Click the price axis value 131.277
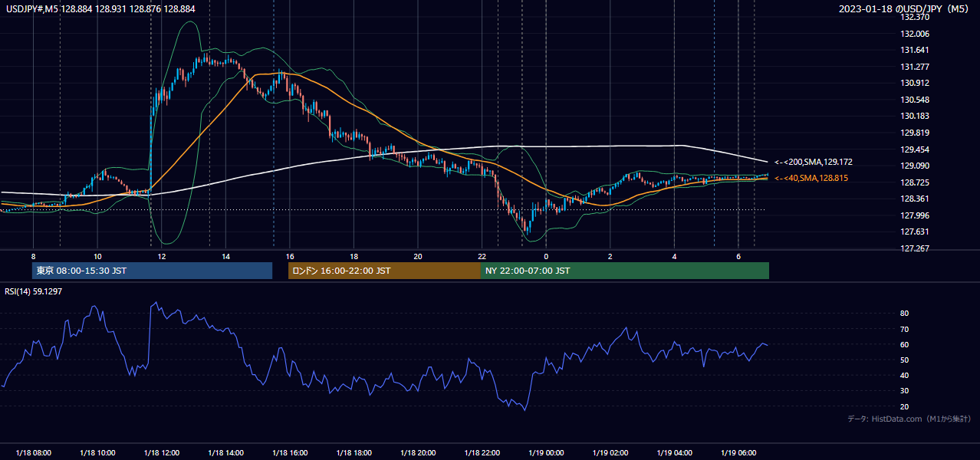Viewport: 980px width, 460px height. pos(916,67)
